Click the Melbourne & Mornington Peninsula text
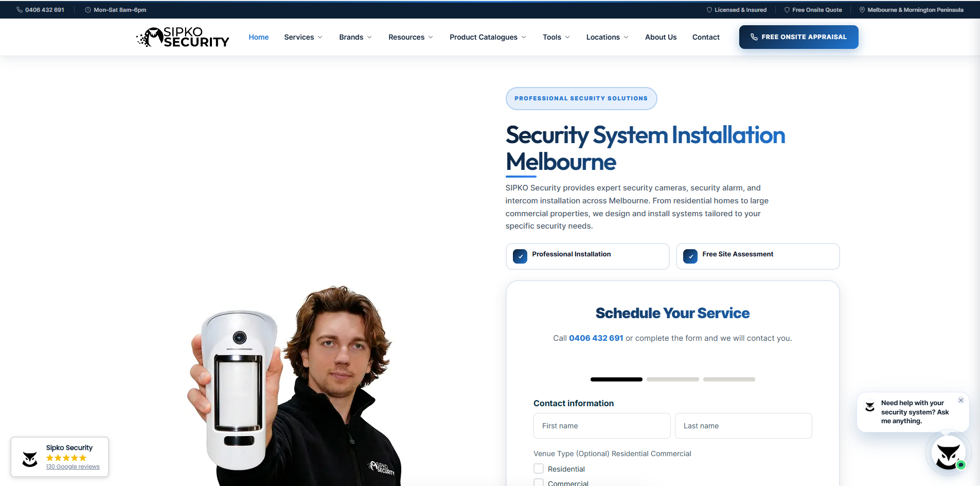Viewport: 980px width, 486px height. [x=915, y=10]
